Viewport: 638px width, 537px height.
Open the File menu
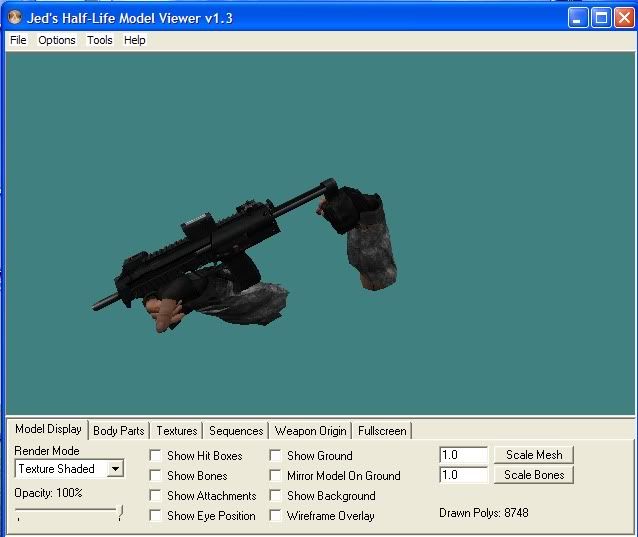click(18, 40)
